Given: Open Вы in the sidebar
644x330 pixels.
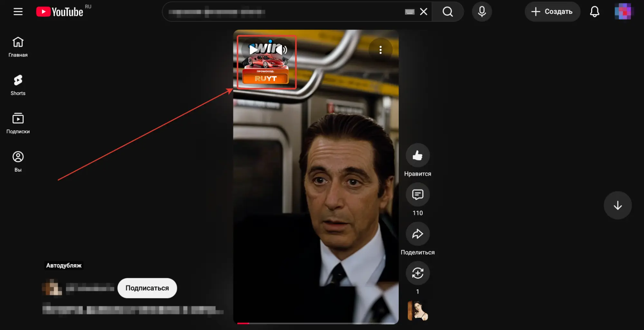Looking at the screenshot, I should pos(18,162).
